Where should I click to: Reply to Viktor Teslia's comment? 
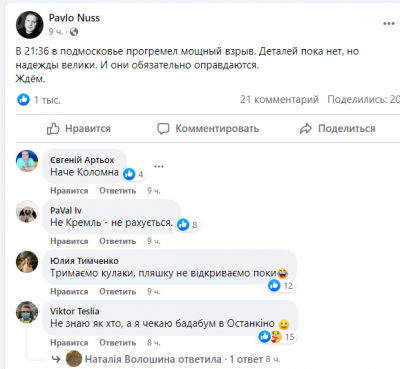coord(118,343)
